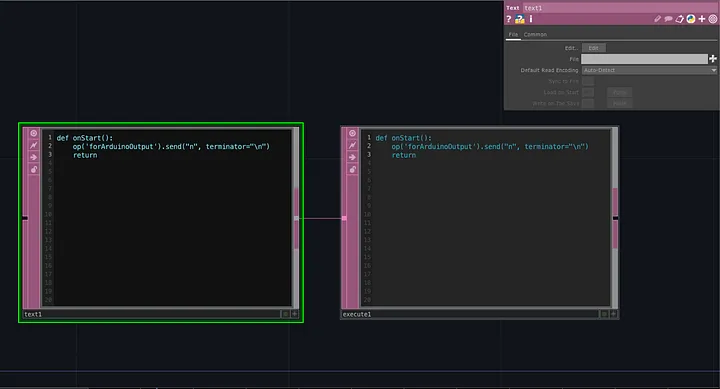Open Python help icon in parameter header
Screen dimensions: 720x389
tap(520, 19)
